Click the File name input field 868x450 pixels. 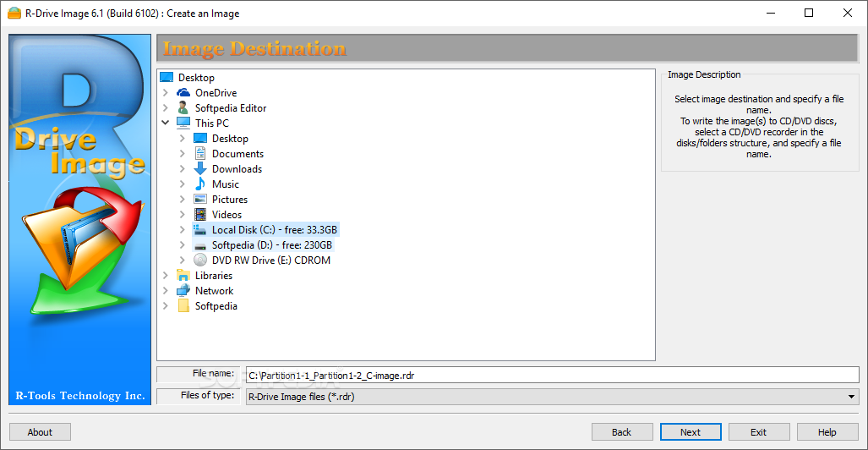coord(552,376)
